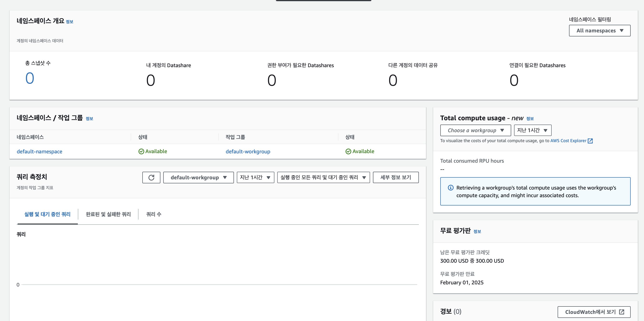Click the 정보 link next to 네임스페이스 개요
Screen dimensions: 644x321
pyautogui.click(x=69, y=22)
